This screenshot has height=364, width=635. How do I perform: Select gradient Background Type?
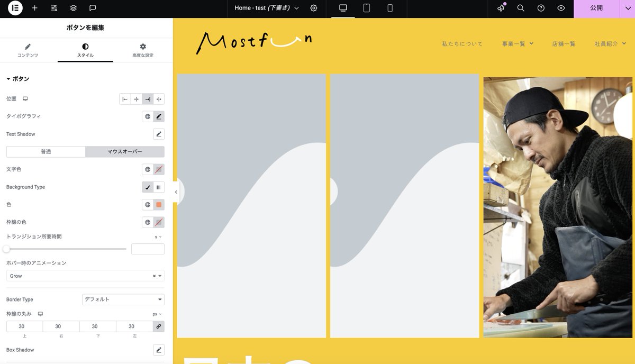click(x=159, y=187)
